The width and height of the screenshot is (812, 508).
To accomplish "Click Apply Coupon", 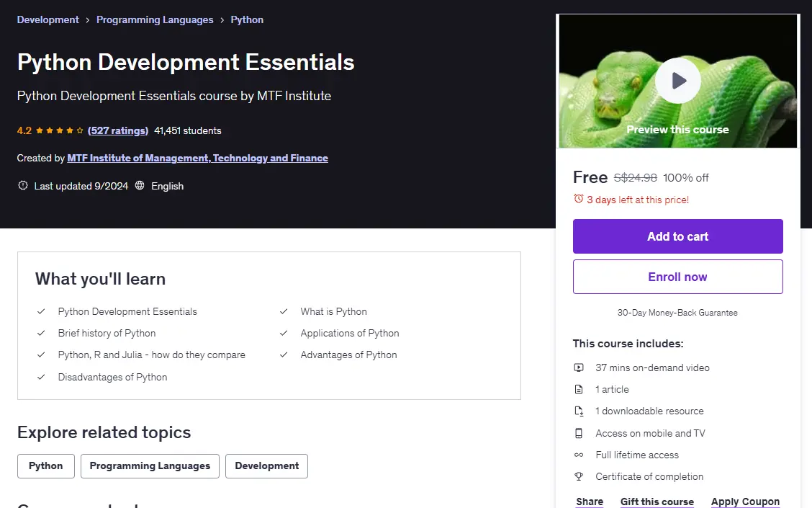I will [744, 502].
